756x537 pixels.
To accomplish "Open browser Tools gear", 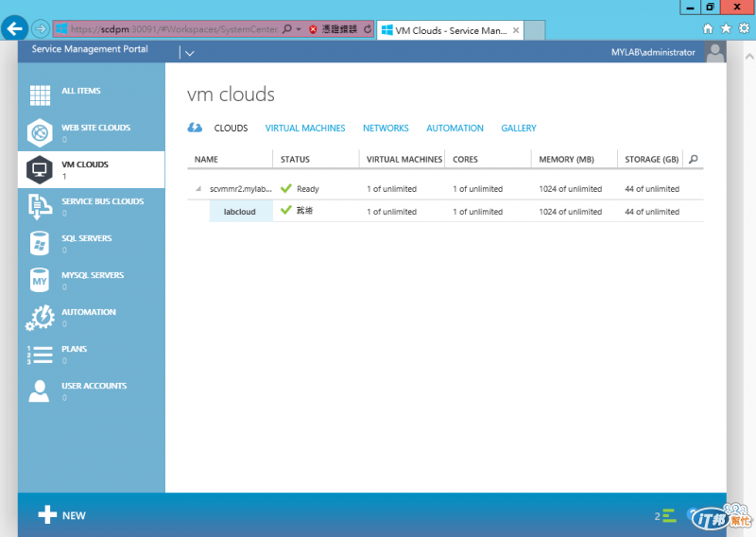I will point(745,28).
